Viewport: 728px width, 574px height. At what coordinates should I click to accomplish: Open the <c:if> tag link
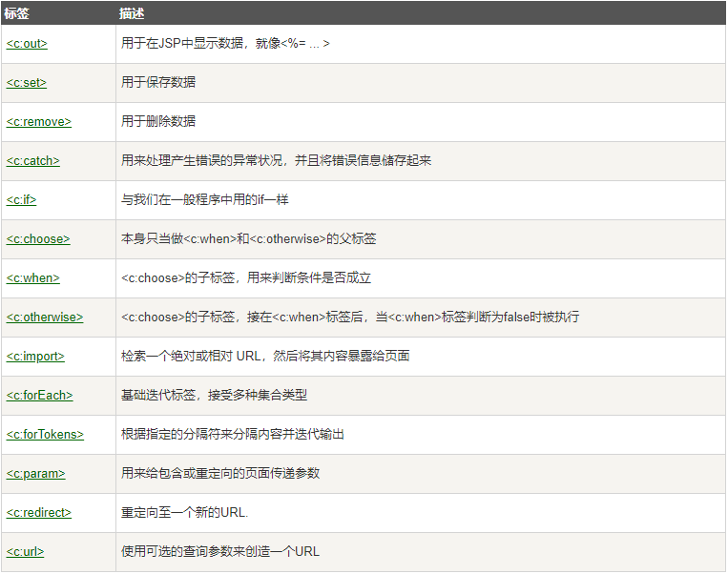(x=21, y=199)
